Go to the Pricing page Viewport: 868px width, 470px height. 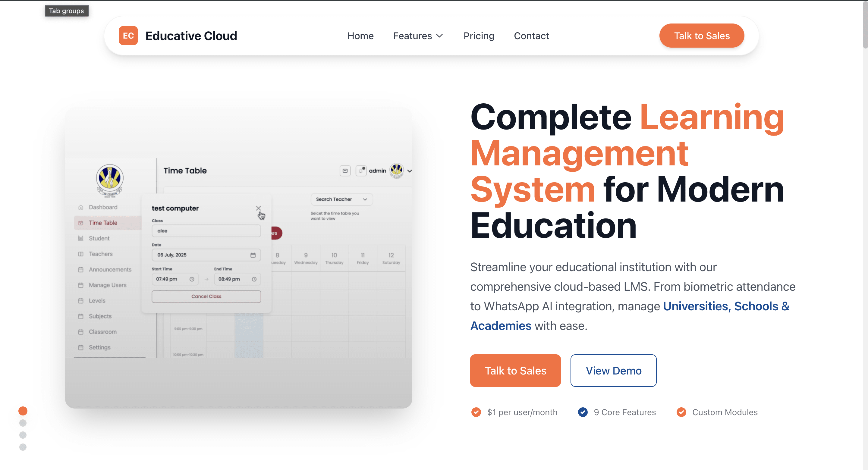pos(479,36)
